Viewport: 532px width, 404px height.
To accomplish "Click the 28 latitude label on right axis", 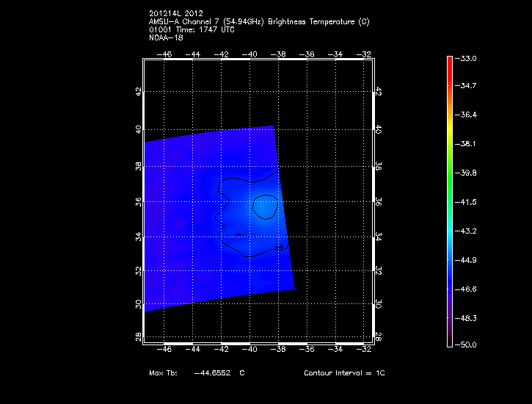I will click(x=378, y=336).
